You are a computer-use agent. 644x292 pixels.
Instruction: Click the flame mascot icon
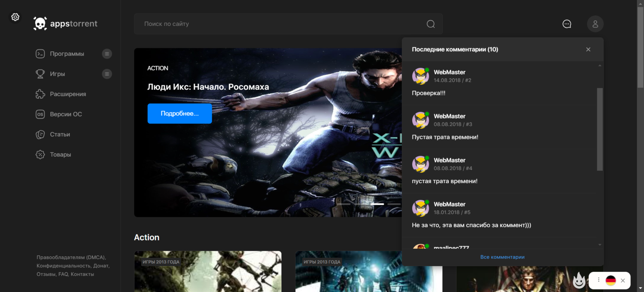(579, 280)
